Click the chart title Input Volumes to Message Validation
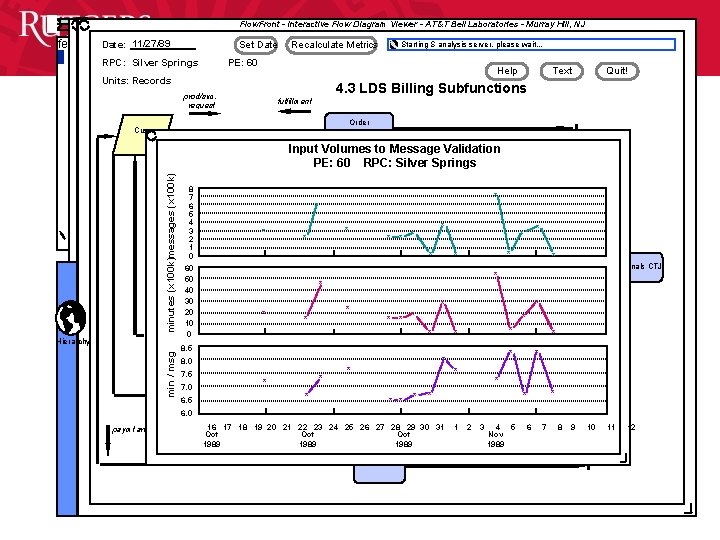720x540 pixels. pyautogui.click(x=394, y=149)
